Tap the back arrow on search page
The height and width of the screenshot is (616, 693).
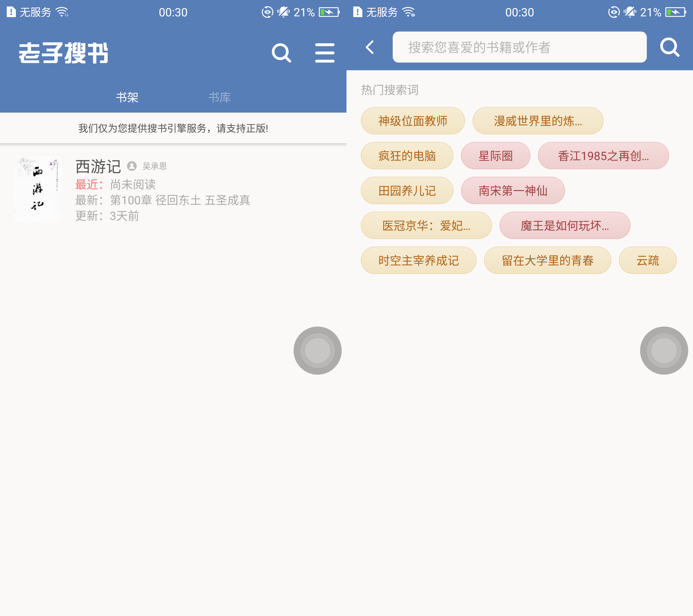tap(370, 47)
